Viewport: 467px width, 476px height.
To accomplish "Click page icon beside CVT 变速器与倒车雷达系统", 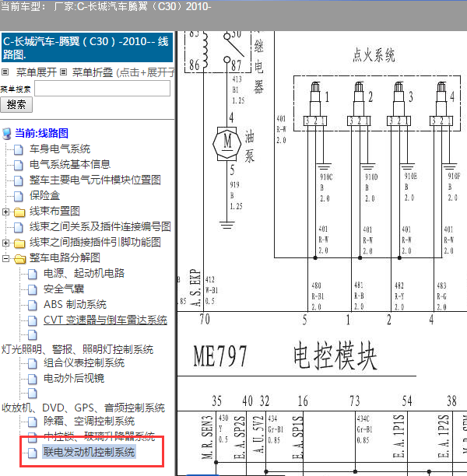I will [x=33, y=320].
